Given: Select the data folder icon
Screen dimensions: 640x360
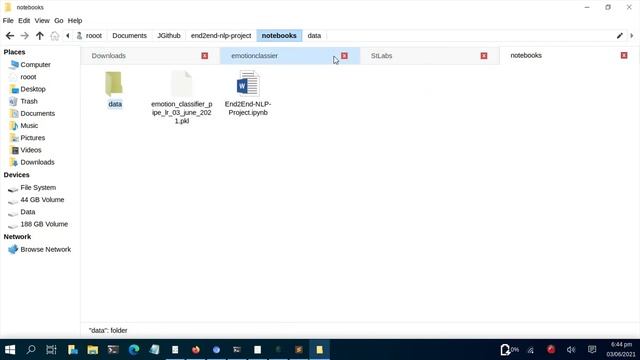Looking at the screenshot, I should tap(114, 84).
